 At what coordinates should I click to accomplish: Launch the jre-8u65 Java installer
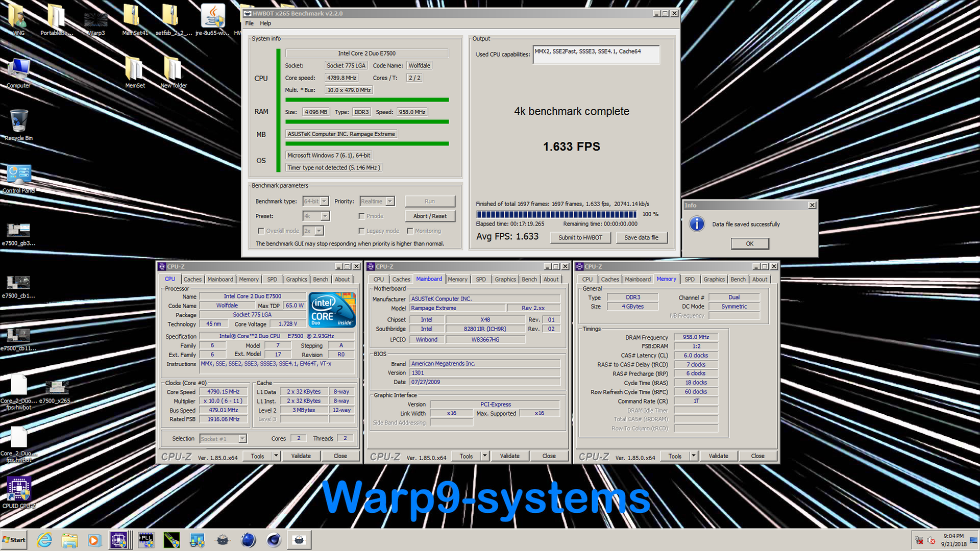tap(212, 19)
